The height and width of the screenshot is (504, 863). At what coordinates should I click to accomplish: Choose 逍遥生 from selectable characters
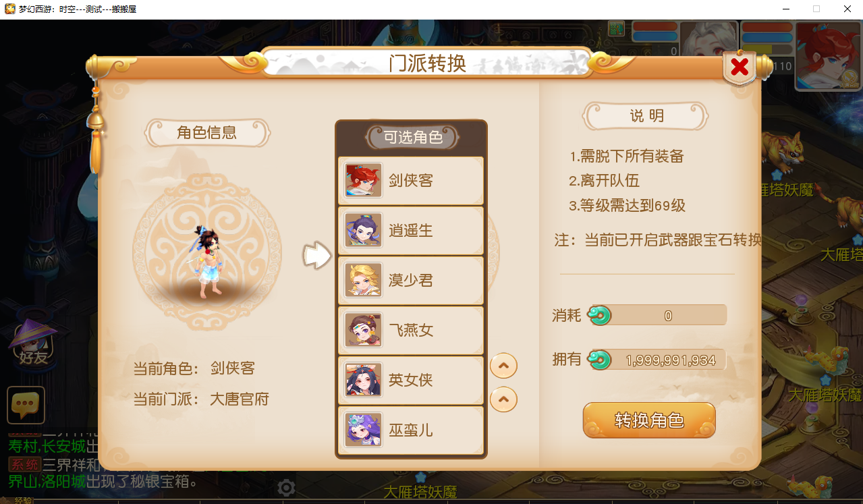[411, 231]
